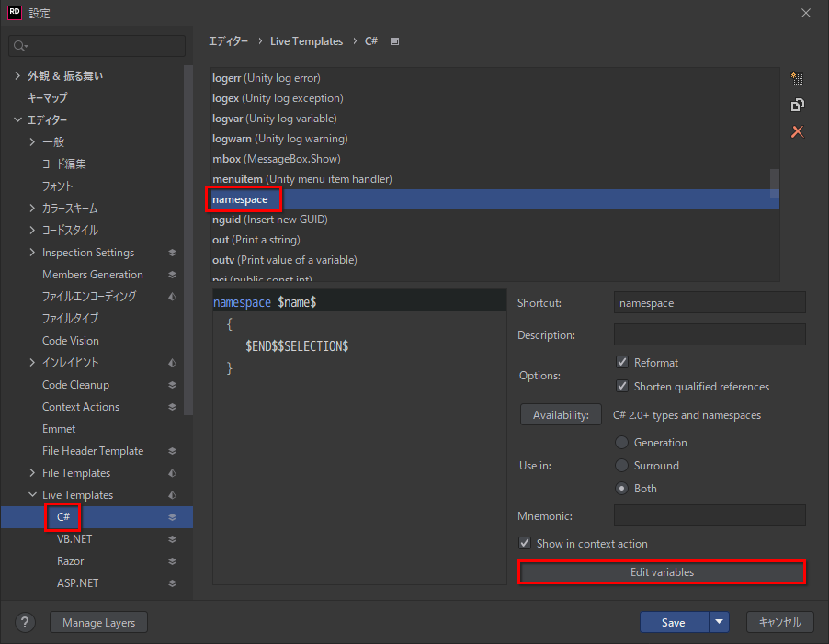Select the menuitem template row

point(494,179)
